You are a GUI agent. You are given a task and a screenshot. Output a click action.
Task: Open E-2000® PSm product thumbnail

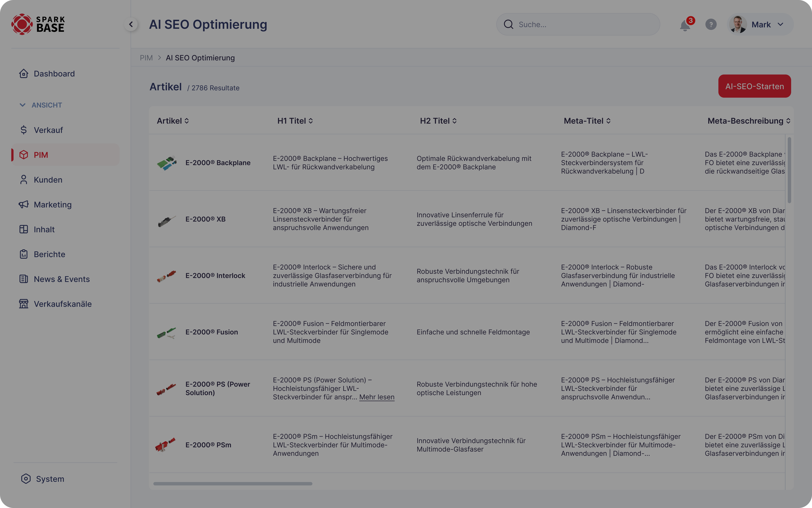165,444
